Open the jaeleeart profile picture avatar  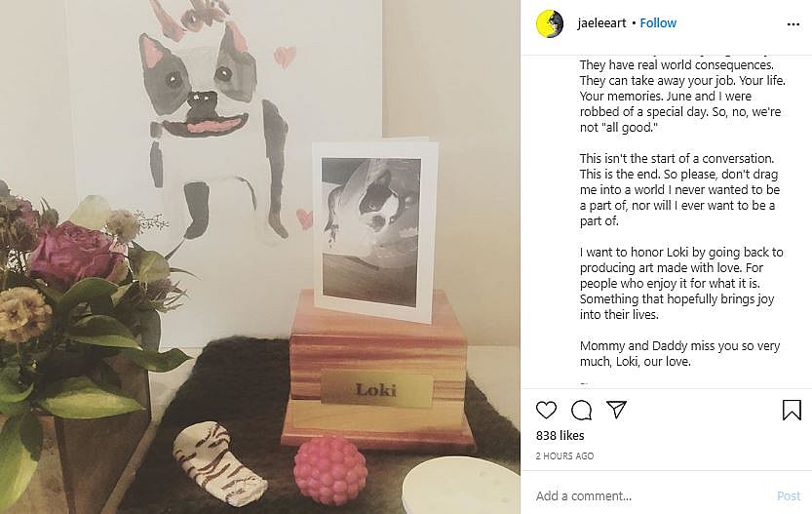click(550, 23)
